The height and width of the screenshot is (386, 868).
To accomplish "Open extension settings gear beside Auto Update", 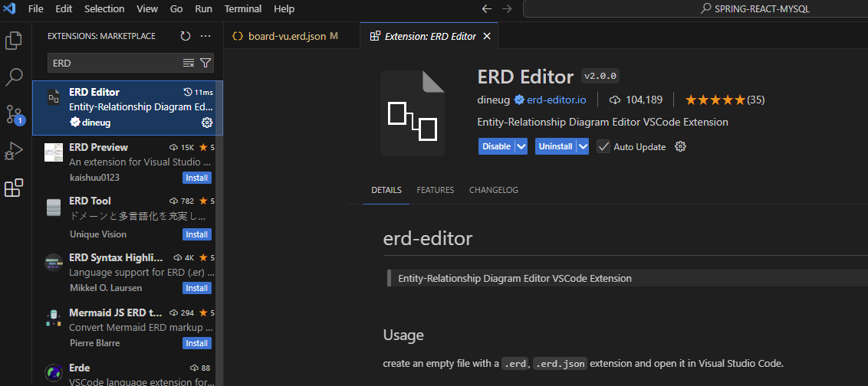I will pyautogui.click(x=681, y=146).
